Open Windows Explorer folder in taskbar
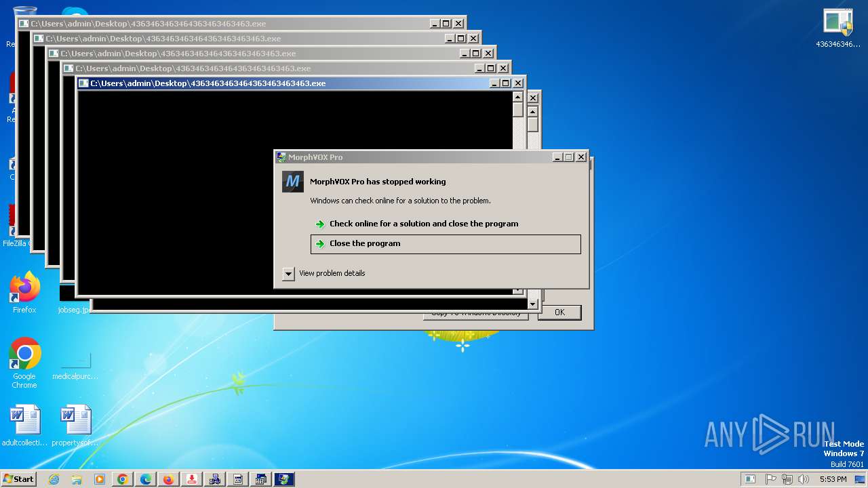The image size is (868, 488). pyautogui.click(x=77, y=479)
